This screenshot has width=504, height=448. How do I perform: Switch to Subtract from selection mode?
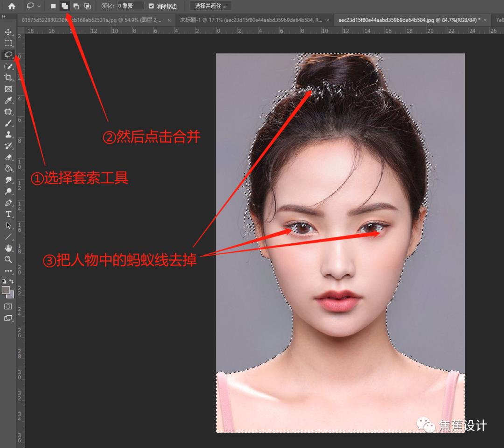76,6
